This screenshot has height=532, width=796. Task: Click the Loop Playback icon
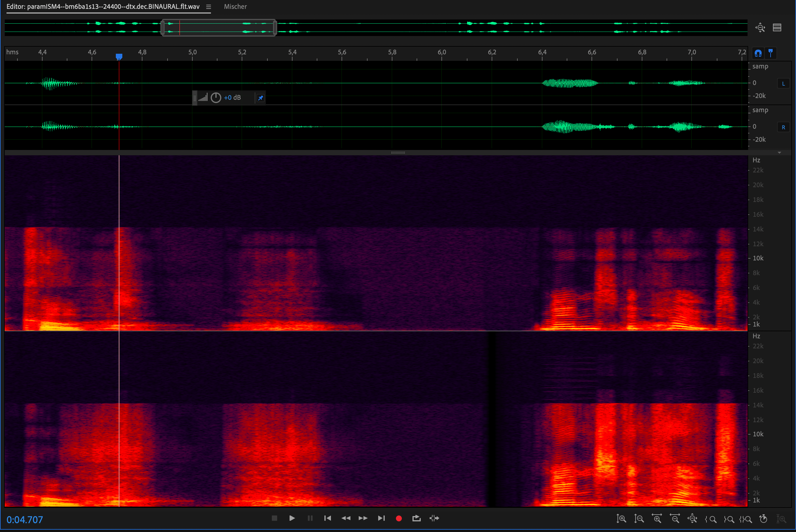click(x=416, y=518)
